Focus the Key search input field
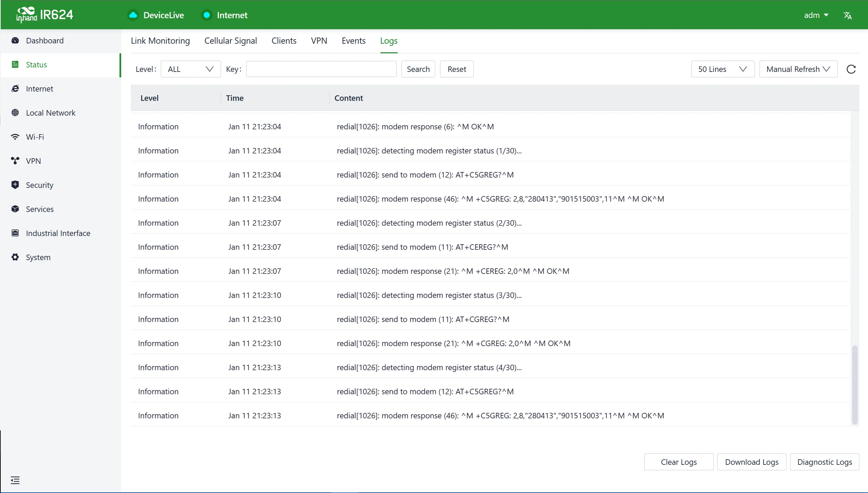 point(321,69)
